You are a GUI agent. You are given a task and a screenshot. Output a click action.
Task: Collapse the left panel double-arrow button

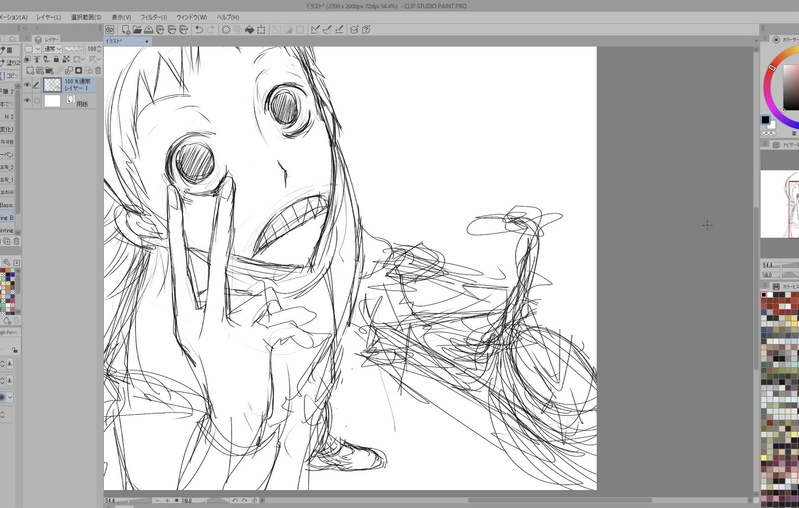[25, 29]
